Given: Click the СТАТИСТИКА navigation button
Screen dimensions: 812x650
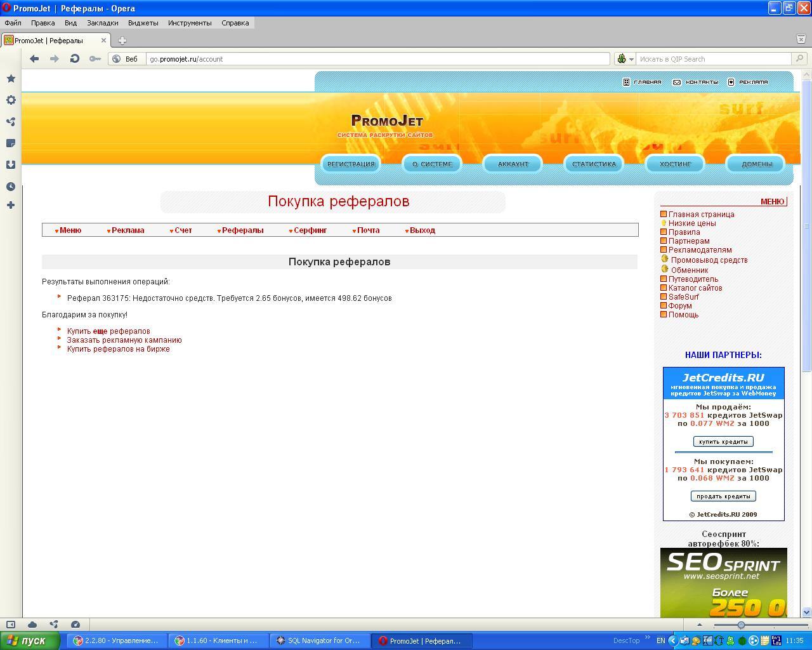Looking at the screenshot, I should pyautogui.click(x=594, y=164).
